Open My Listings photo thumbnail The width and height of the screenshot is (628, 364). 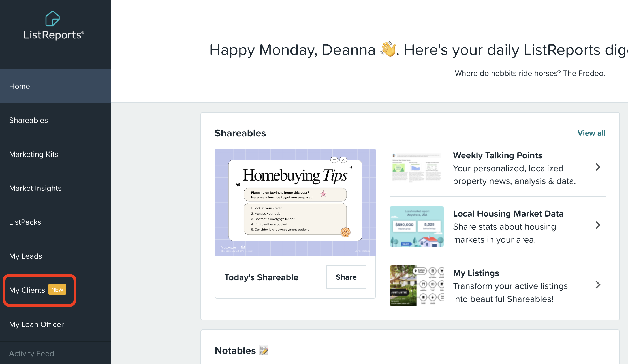416,286
